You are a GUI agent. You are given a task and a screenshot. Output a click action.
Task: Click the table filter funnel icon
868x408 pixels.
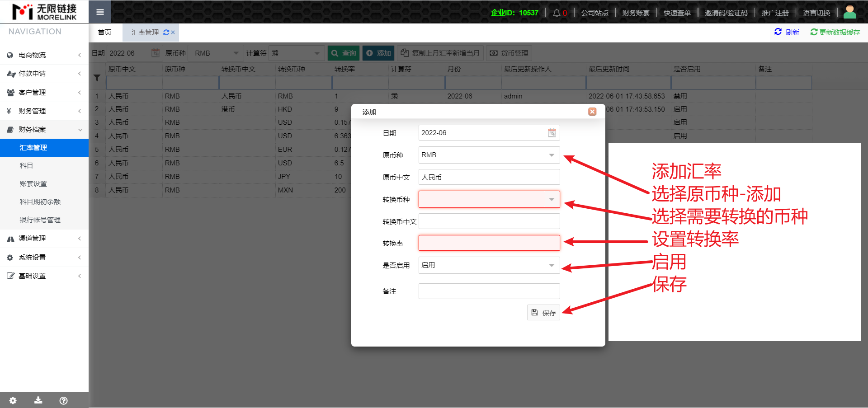click(97, 78)
